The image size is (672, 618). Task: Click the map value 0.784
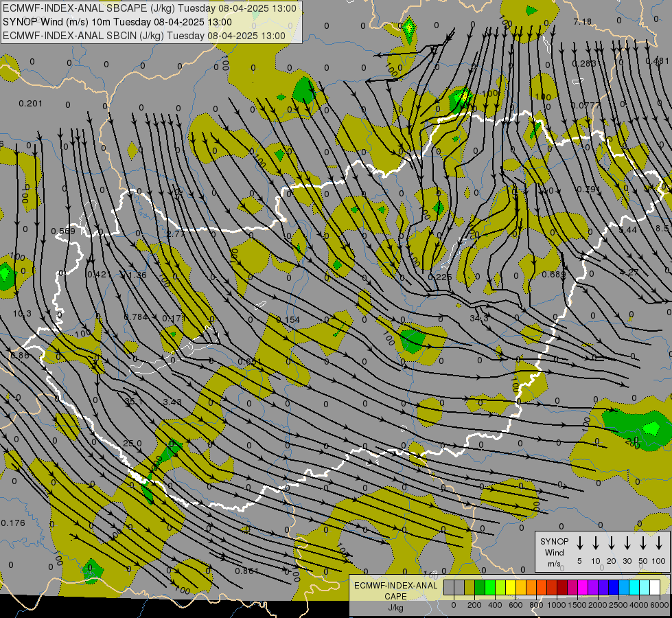136,317
